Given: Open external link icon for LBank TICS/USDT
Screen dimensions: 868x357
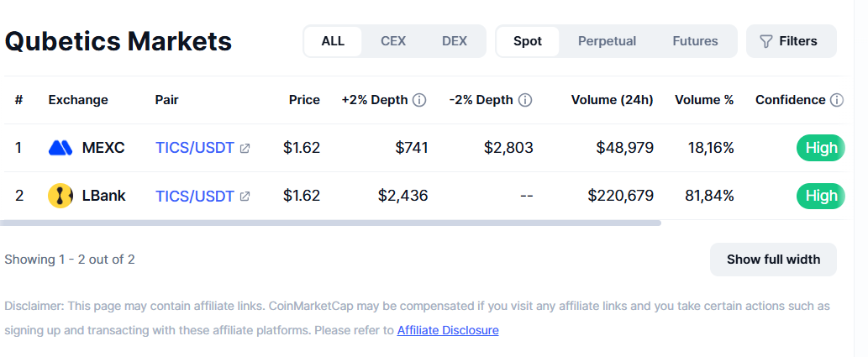Looking at the screenshot, I should point(245,196).
